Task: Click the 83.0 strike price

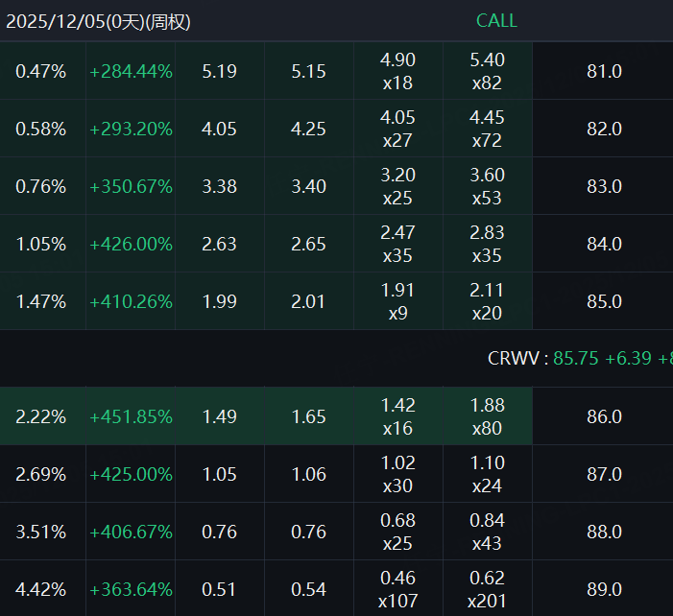Action: 604,186
